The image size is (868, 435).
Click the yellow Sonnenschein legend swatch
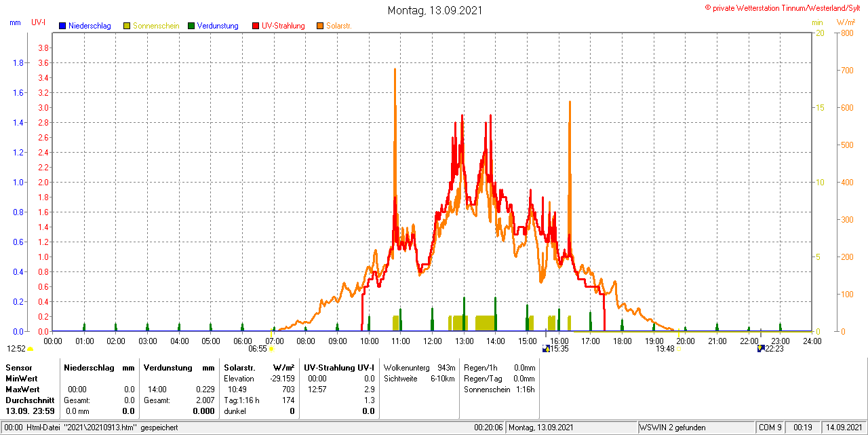pos(127,26)
